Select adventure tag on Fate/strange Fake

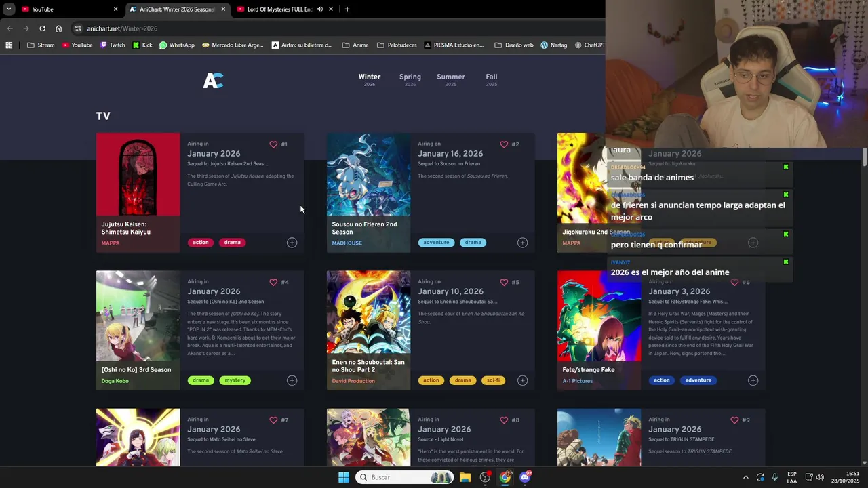(698, 380)
